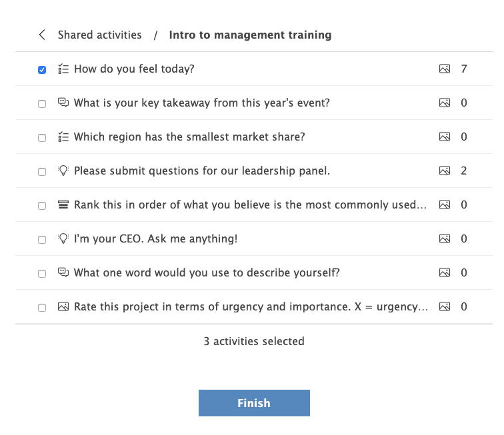
Task: Check 'Which region has the smallest market share?' checkbox
Action: (x=42, y=137)
